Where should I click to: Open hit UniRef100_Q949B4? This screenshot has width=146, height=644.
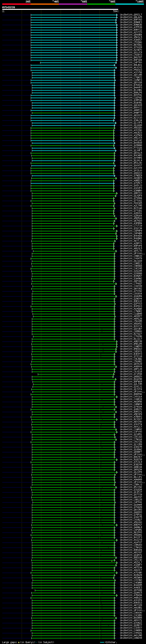131,35
